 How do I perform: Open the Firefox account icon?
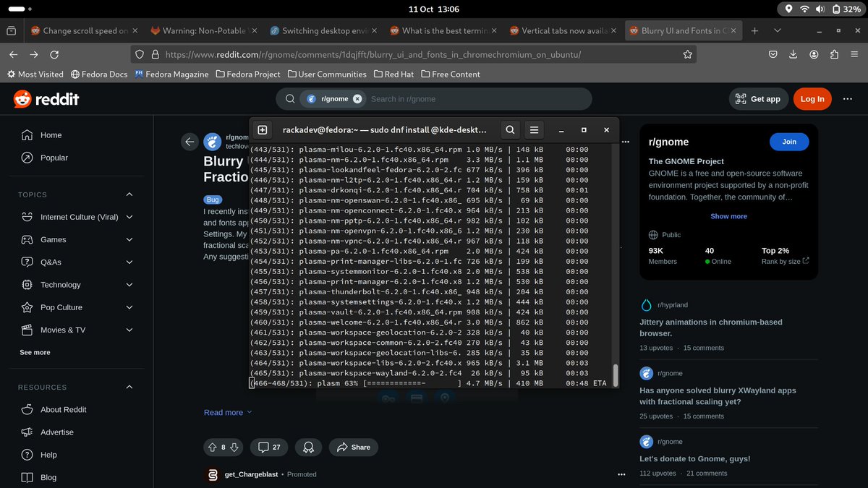(x=814, y=54)
